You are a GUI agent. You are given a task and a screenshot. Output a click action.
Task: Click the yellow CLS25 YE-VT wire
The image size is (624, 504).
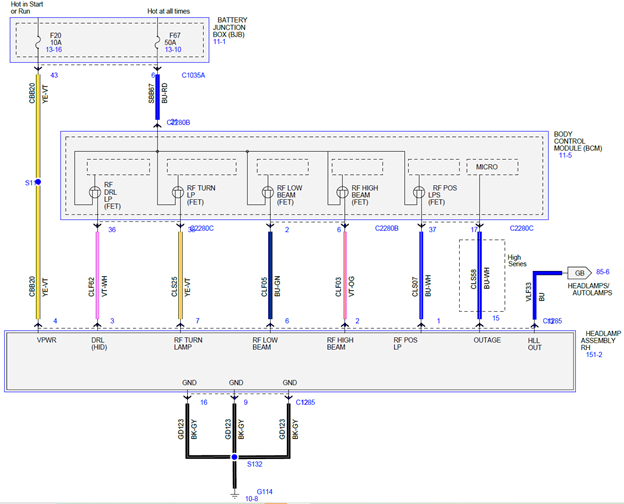(180, 275)
